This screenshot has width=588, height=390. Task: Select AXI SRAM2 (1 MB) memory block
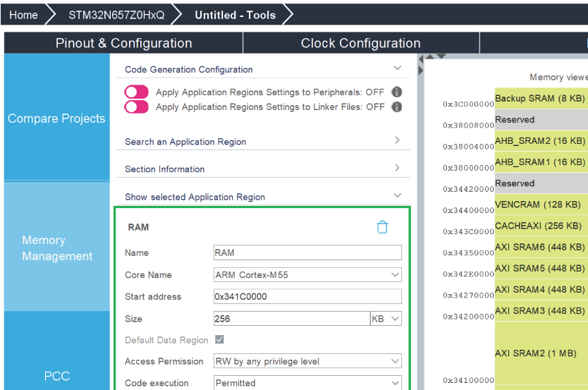(x=541, y=353)
